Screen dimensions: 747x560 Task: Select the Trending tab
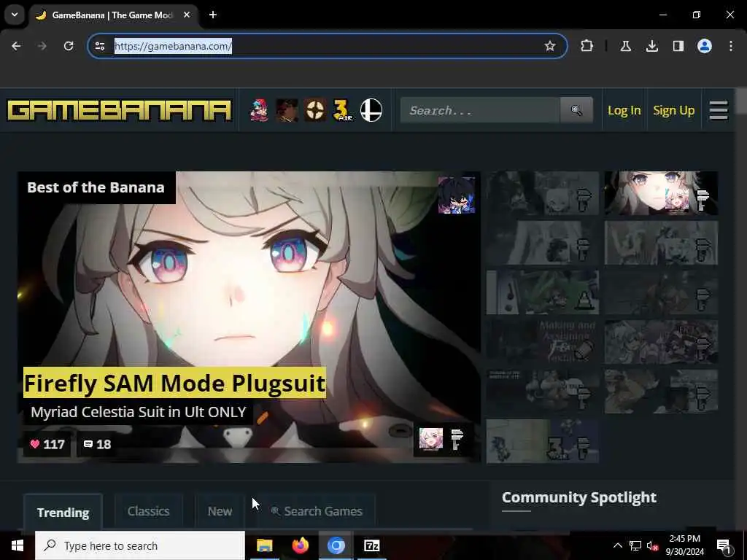point(63,513)
